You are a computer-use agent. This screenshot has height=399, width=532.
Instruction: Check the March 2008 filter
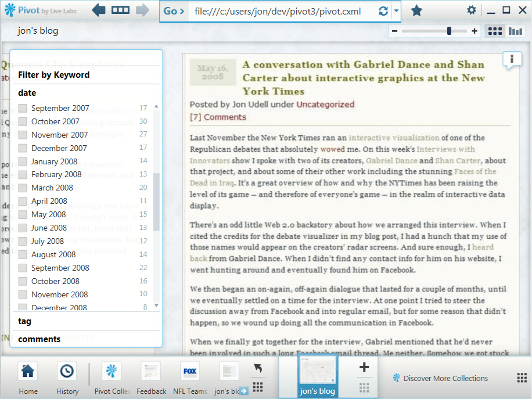23,188
